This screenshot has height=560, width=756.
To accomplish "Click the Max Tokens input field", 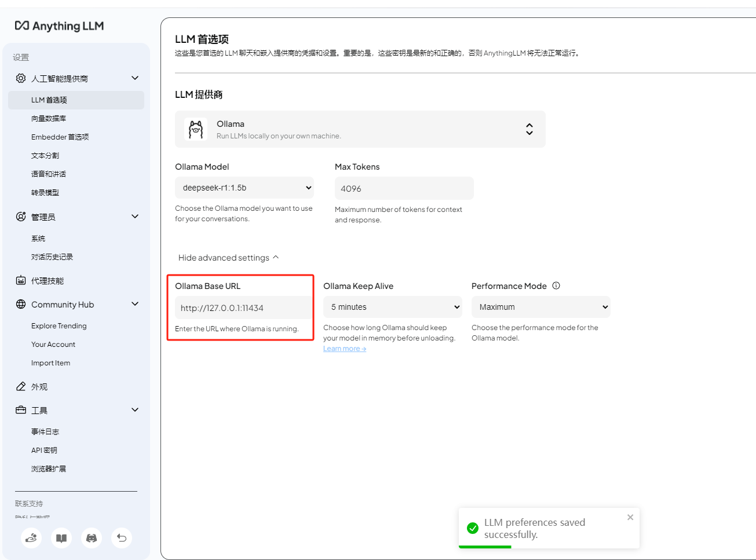I will (404, 188).
